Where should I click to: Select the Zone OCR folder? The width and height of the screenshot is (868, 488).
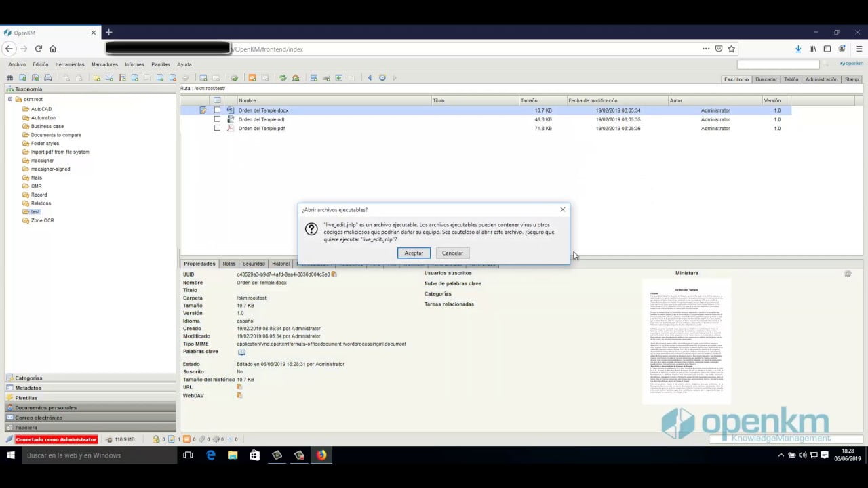pyautogui.click(x=42, y=220)
